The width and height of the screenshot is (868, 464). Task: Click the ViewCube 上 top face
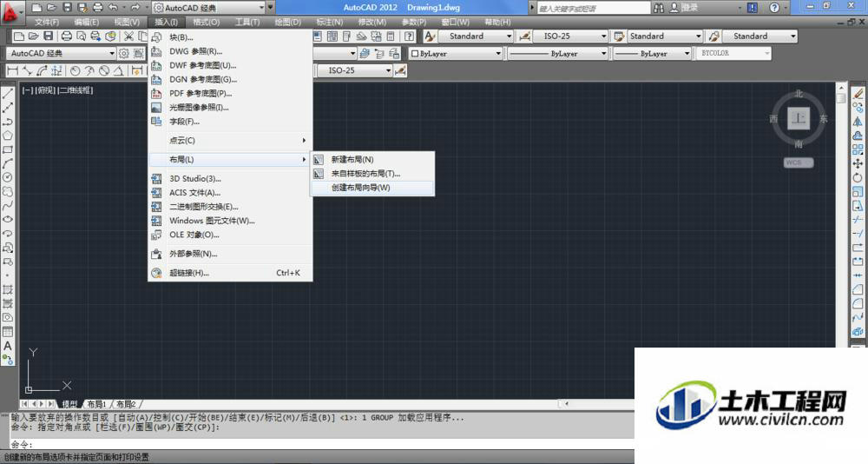tap(799, 118)
